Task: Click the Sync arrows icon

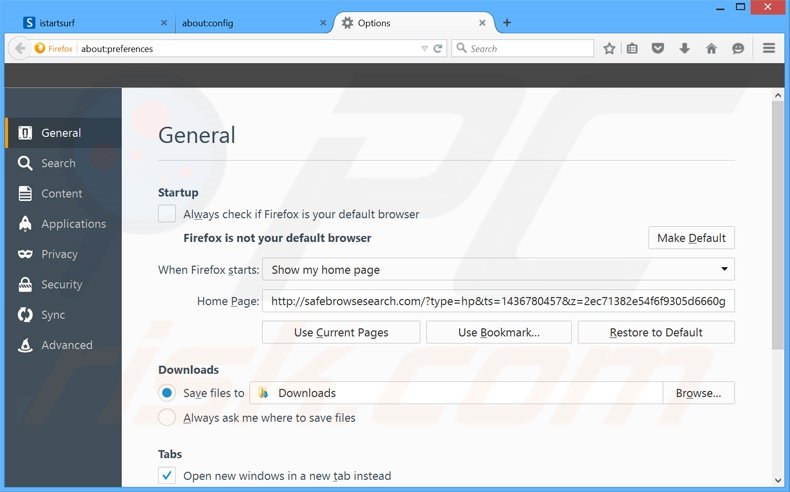Action: (x=25, y=315)
